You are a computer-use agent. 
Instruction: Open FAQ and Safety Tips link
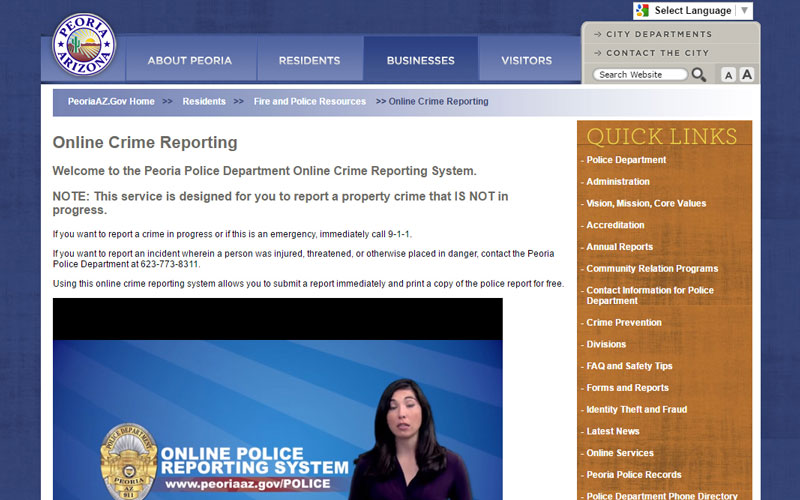[629, 366]
